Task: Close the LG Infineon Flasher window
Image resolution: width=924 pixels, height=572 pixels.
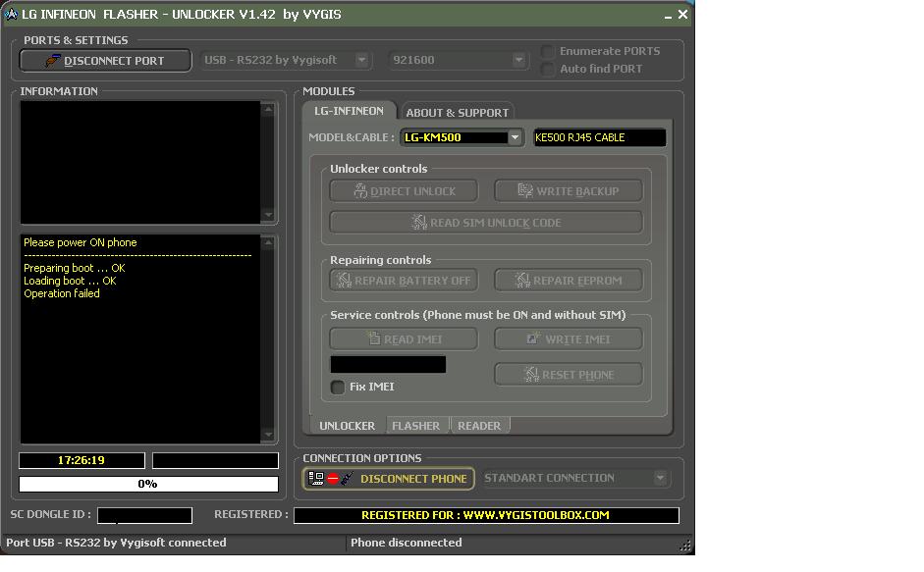Action: click(x=682, y=14)
